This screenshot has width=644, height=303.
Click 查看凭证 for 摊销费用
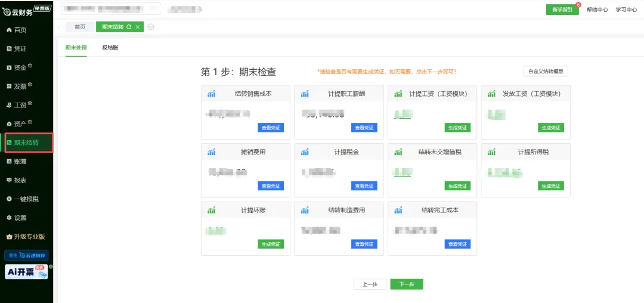(x=271, y=186)
